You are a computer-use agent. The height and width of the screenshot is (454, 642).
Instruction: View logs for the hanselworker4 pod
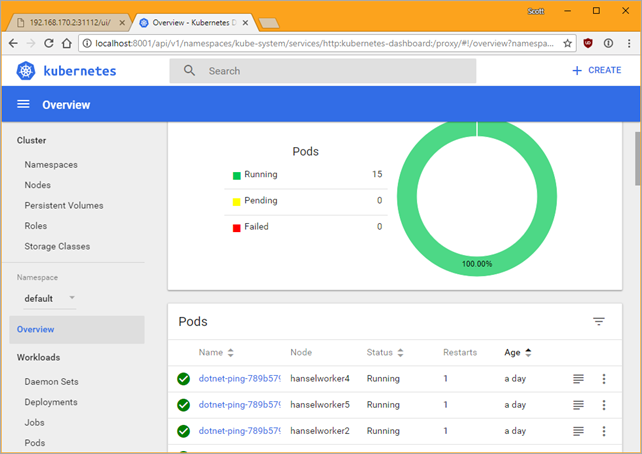point(578,379)
